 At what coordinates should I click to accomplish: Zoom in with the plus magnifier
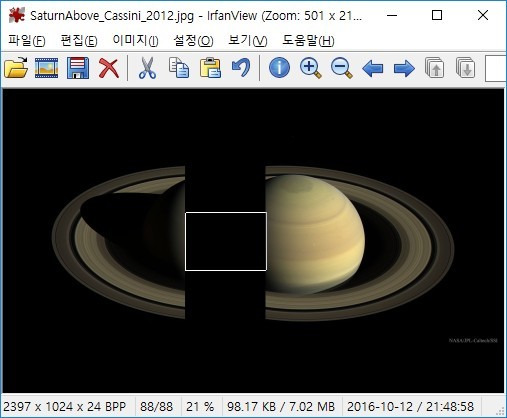pyautogui.click(x=311, y=68)
